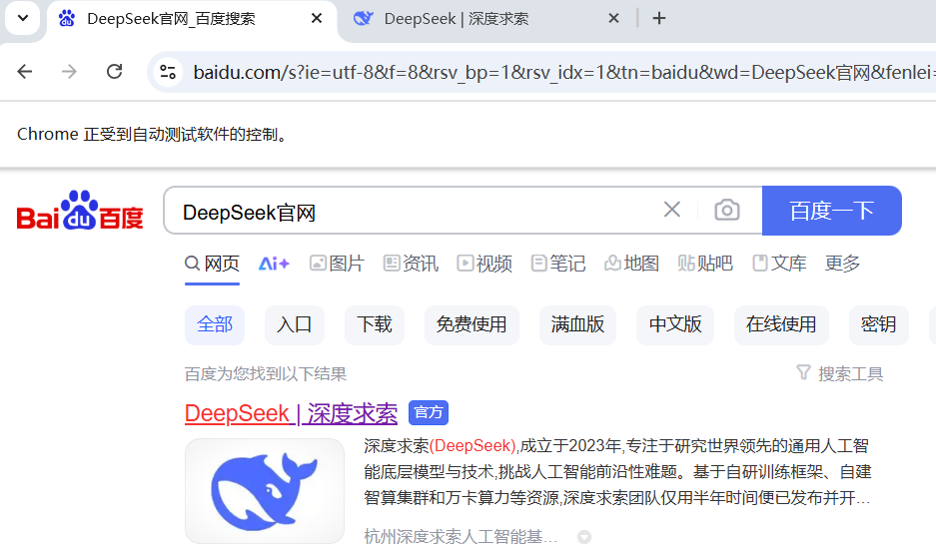Click 百度为您找到以下结果 text

pyautogui.click(x=265, y=374)
